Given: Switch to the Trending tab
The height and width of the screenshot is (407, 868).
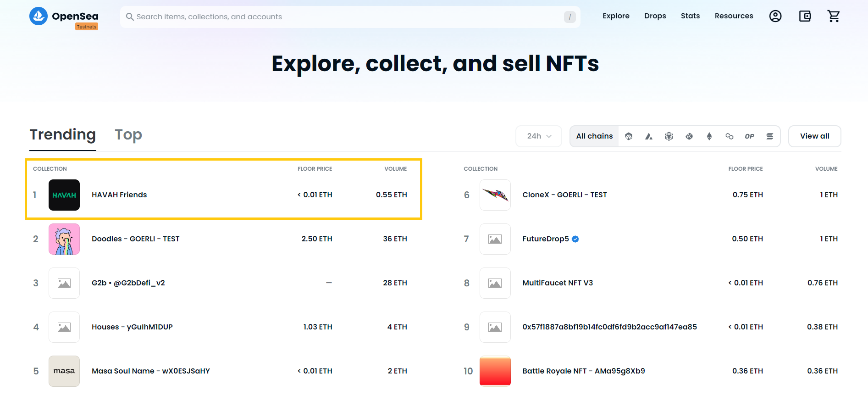Looking at the screenshot, I should pos(63,135).
